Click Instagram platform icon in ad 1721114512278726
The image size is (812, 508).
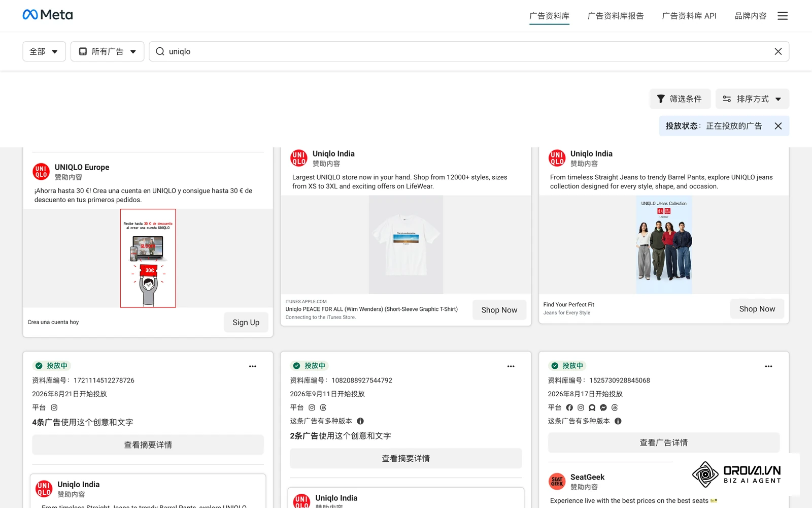pyautogui.click(x=54, y=407)
